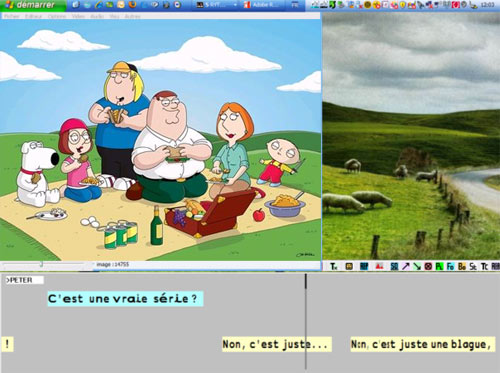
Task: Select the "C'est une vraie série ?" text block
Action: pyautogui.click(x=125, y=298)
